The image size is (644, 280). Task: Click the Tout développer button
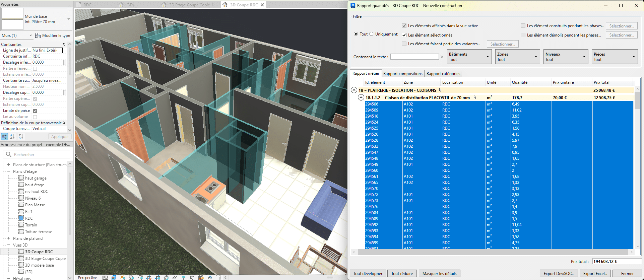click(x=368, y=274)
